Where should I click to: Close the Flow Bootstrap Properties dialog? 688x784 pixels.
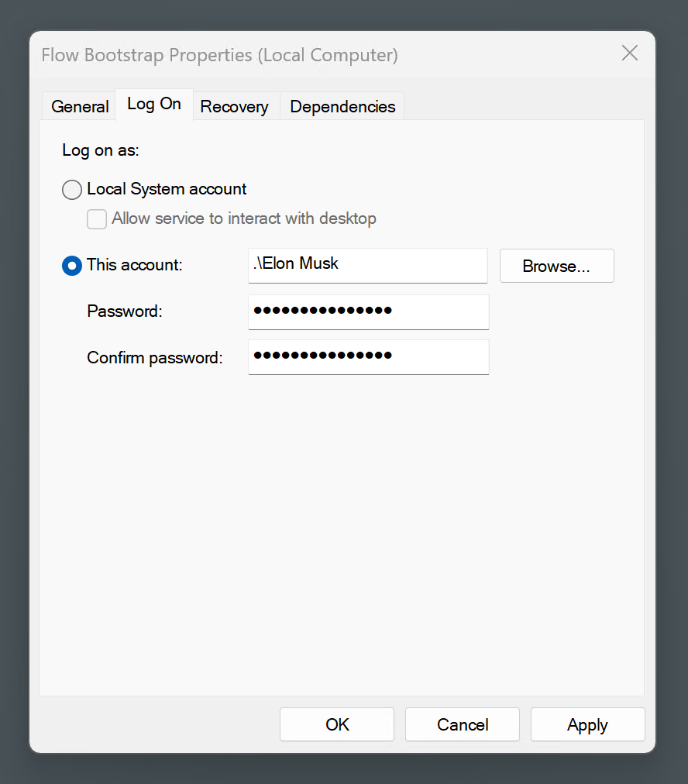point(629,53)
